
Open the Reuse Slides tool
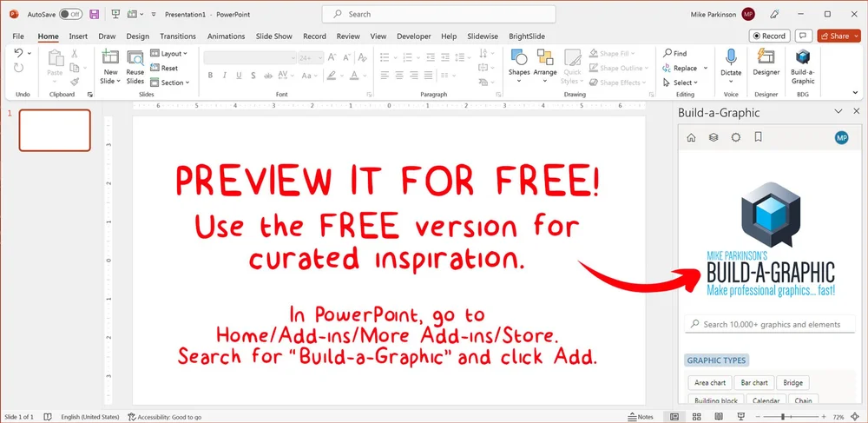(135, 67)
